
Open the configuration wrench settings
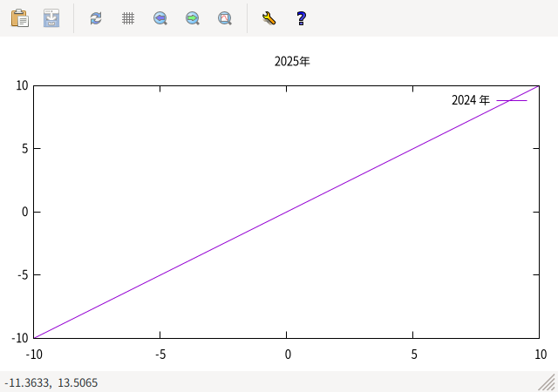[x=269, y=17]
